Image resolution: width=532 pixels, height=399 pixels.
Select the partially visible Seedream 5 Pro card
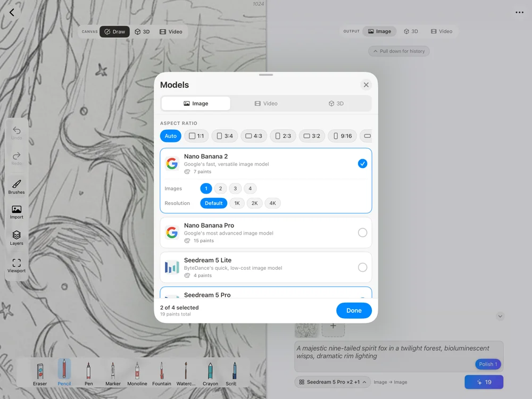(265, 293)
